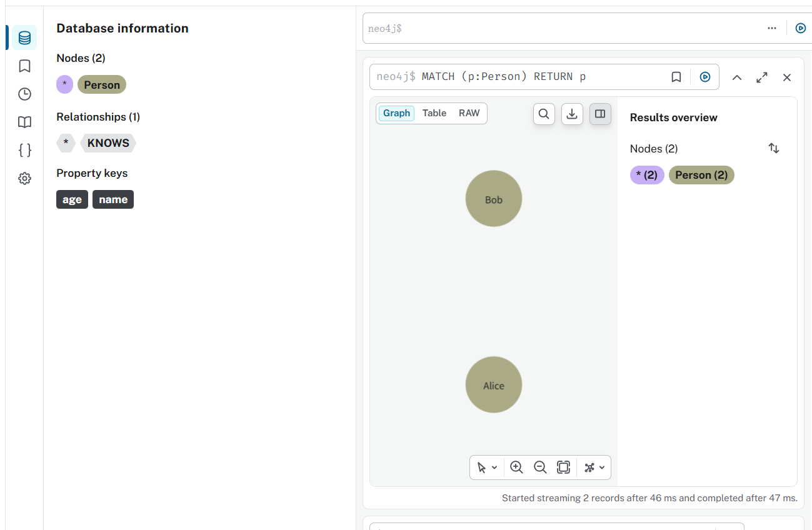Toggle the results overview side panel
The image size is (812, 530).
tap(600, 114)
